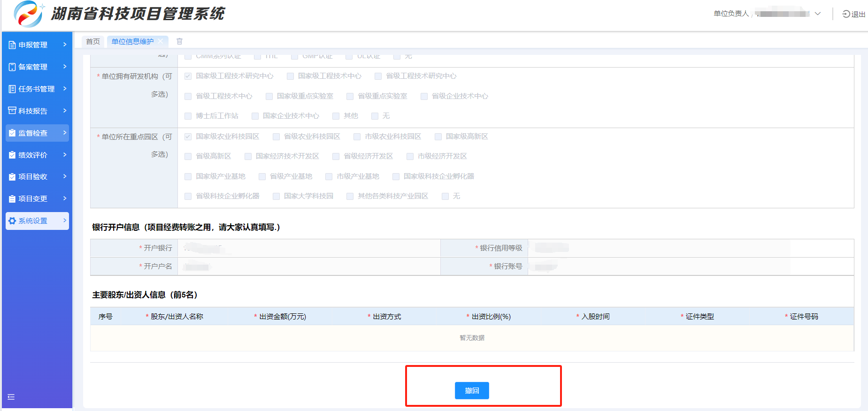Expand the 项目验收 submenu arrow
Viewport: 868px width, 411px height.
pyautogui.click(x=65, y=176)
